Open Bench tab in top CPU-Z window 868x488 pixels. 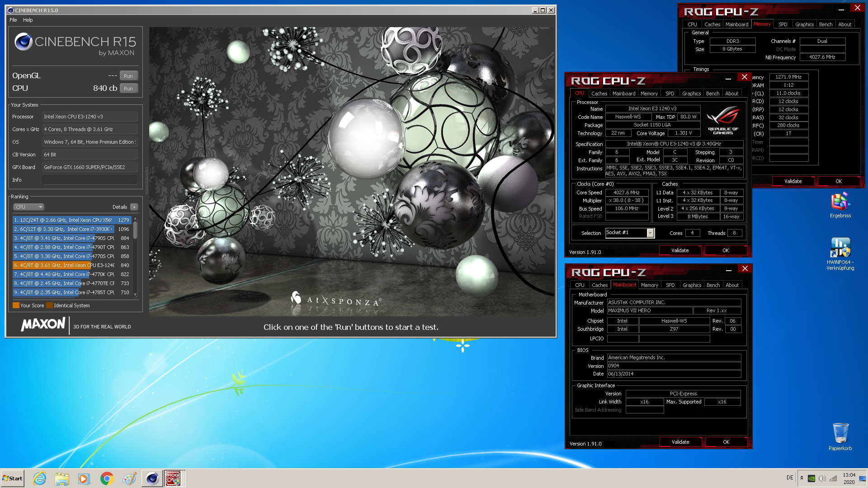[x=826, y=24]
